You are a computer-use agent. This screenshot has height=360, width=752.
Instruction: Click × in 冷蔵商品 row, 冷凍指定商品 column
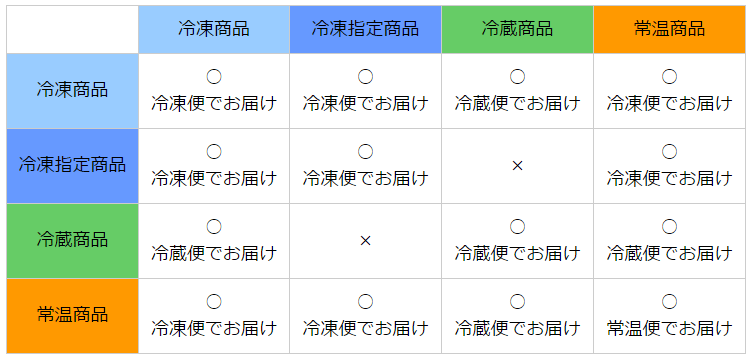tap(365, 241)
